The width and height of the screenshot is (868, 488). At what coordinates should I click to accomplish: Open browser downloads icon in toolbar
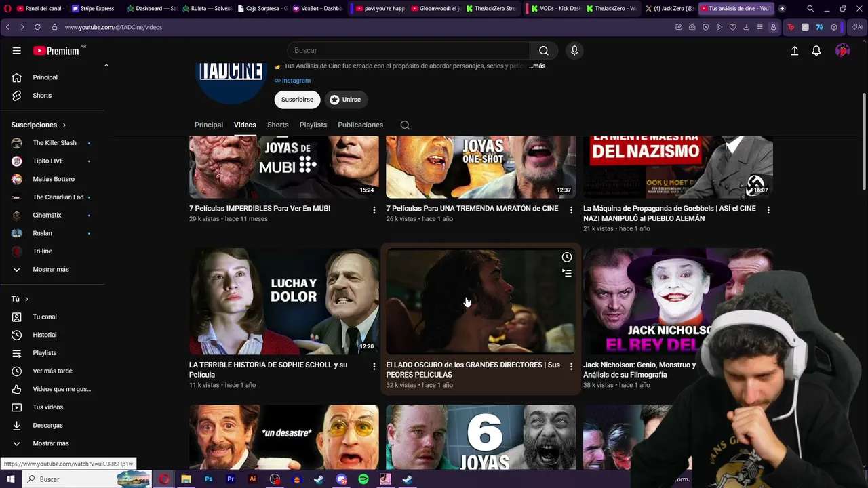pos(746,27)
